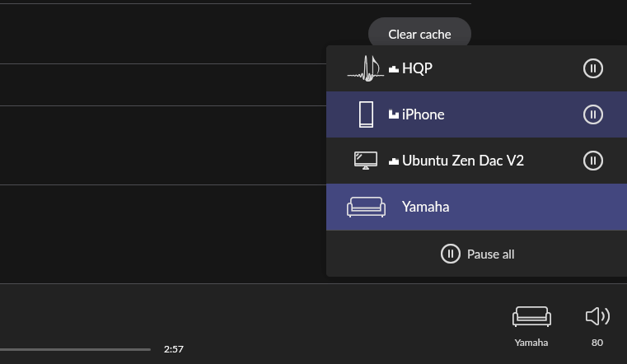The width and height of the screenshot is (627, 364).
Task: Click the sofa icon in Yamaha row
Action: click(366, 207)
